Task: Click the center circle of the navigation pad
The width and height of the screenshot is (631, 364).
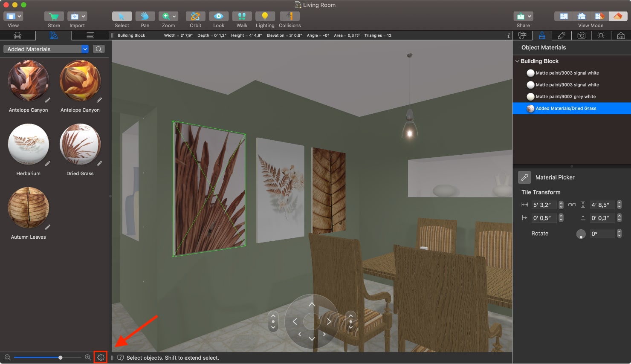Action: (312, 321)
